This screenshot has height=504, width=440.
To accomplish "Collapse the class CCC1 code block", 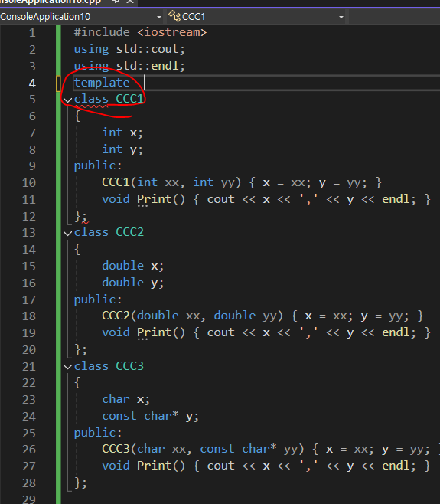I will click(x=67, y=100).
